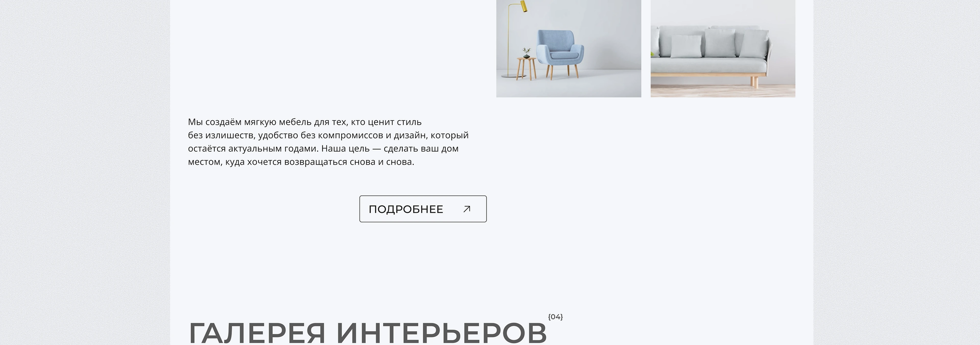Open the gray sofa photo
The height and width of the screenshot is (345, 980).
point(722,48)
